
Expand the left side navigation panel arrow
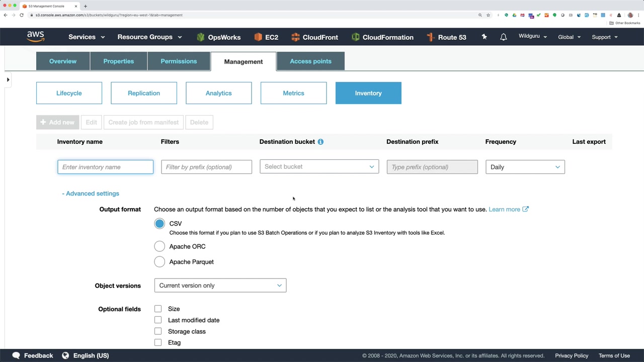pos(8,79)
